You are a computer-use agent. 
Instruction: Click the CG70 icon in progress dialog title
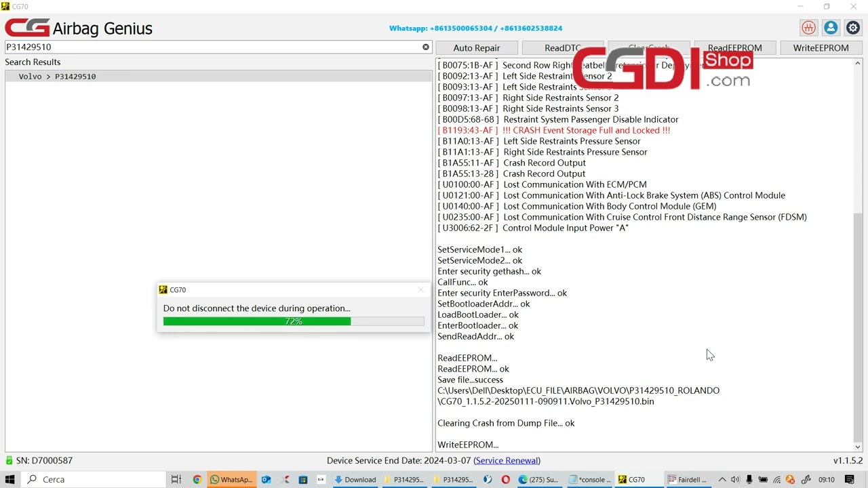[163, 289]
